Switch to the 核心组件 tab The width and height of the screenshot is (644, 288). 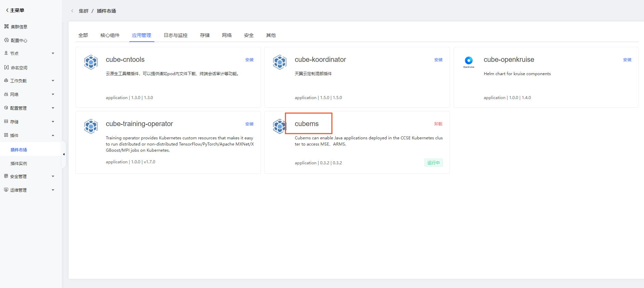110,35
